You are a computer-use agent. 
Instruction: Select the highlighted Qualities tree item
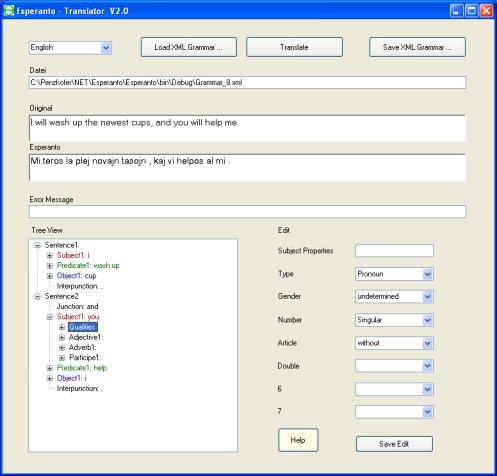coord(83,327)
